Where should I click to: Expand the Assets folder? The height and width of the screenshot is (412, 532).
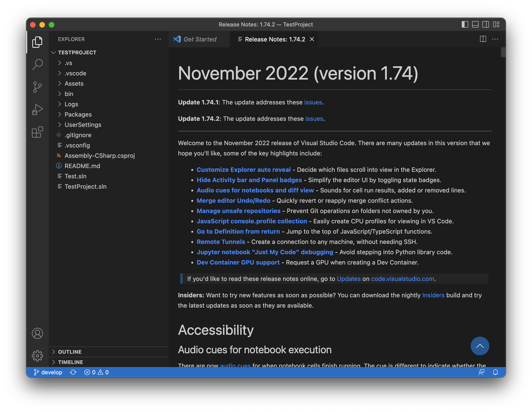pyautogui.click(x=74, y=84)
